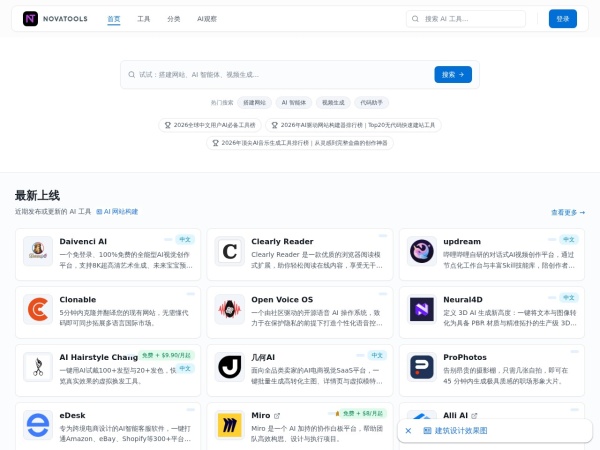Open the 工具 nav item
Viewport: 600px width, 450px height.
143,19
